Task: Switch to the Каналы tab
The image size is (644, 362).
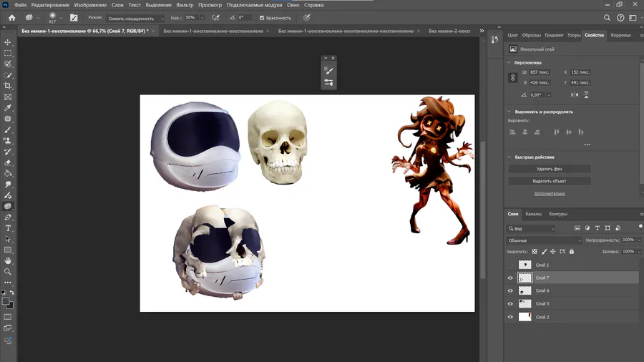Action: [x=533, y=214]
